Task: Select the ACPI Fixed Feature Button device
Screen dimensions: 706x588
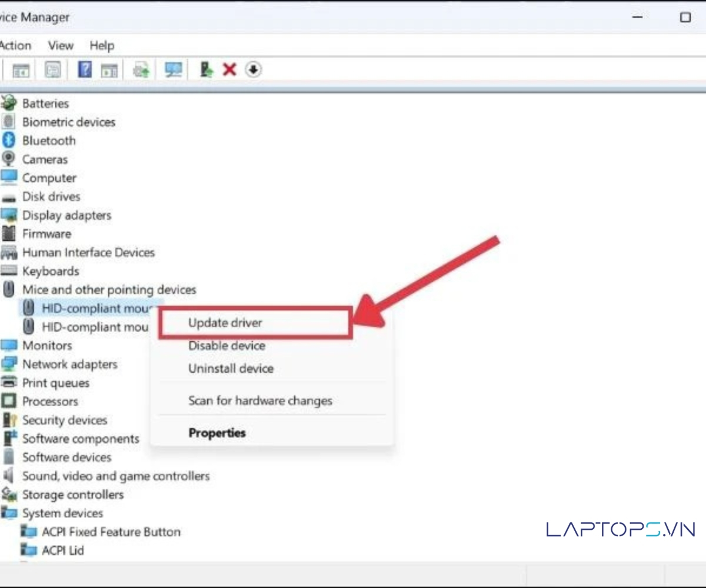Action: [111, 532]
